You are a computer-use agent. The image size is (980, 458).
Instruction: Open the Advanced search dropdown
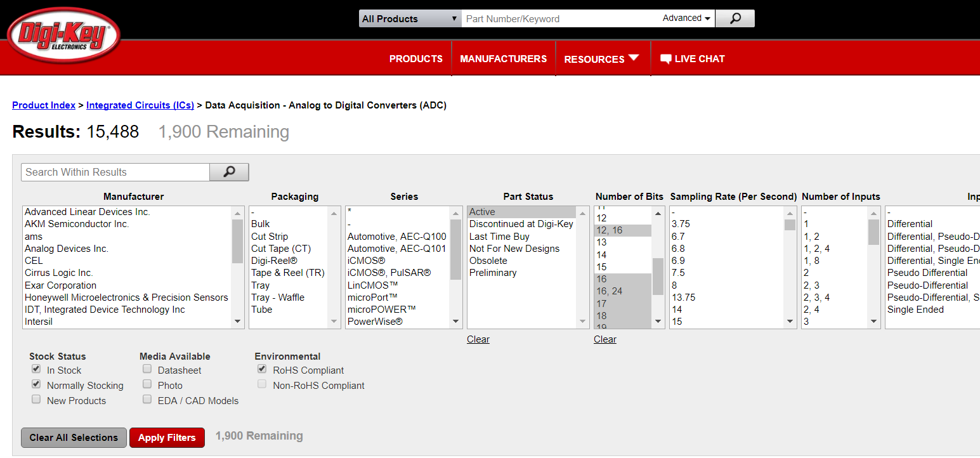pyautogui.click(x=687, y=18)
